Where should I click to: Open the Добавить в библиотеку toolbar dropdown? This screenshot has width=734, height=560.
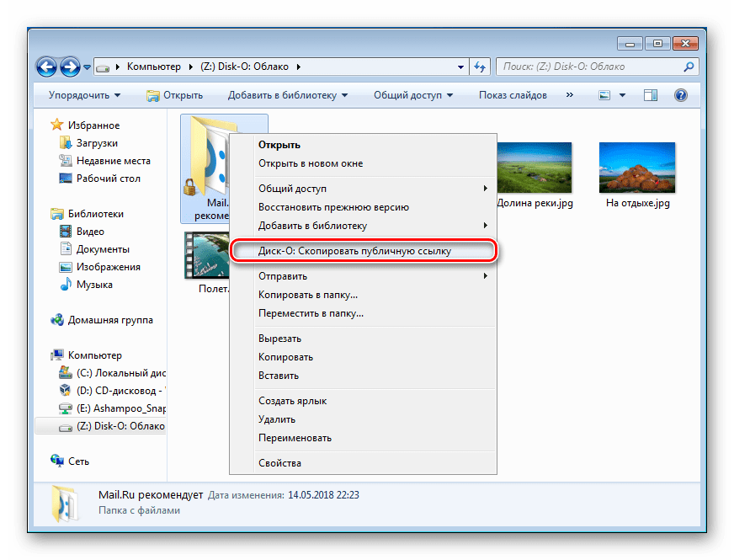288,95
